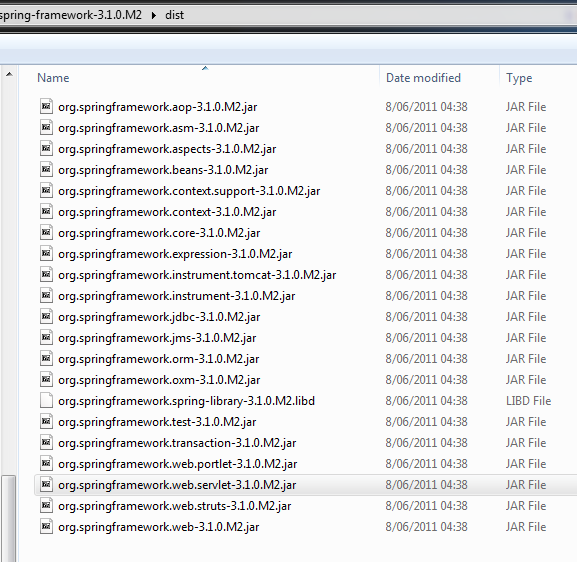Viewport: 577px width, 562px height.
Task: Sort by the Type column header
Action: pyautogui.click(x=519, y=78)
